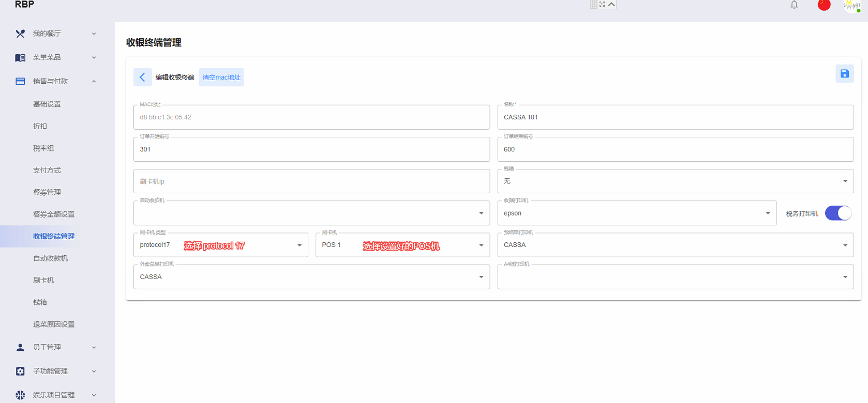Click the 名称 field containing CASSA 101
The image size is (868, 403).
pyautogui.click(x=676, y=117)
